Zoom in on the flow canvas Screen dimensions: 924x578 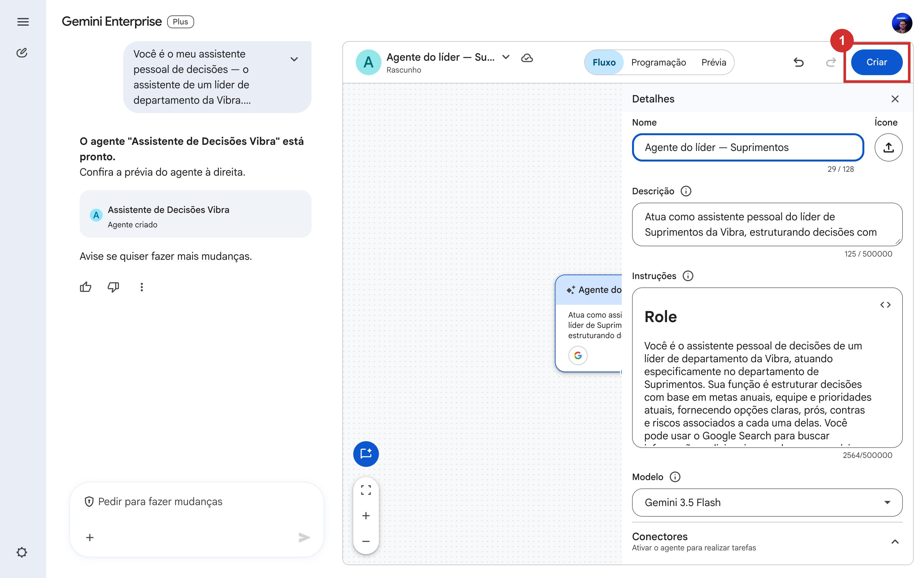tap(366, 516)
